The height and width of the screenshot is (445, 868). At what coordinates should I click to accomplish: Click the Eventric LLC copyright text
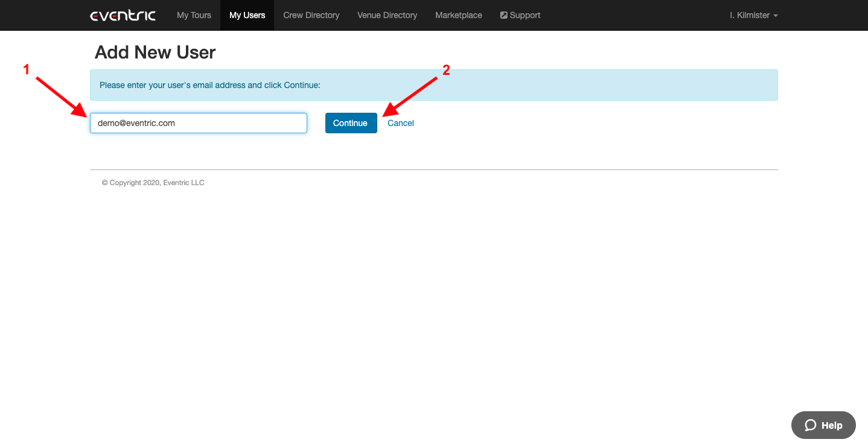tap(153, 182)
